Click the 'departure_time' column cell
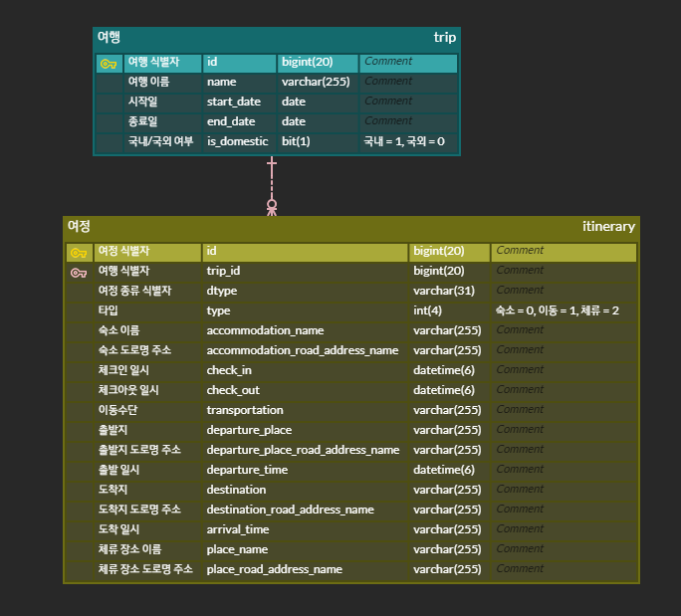Image resolution: width=681 pixels, height=616 pixels. (306, 471)
